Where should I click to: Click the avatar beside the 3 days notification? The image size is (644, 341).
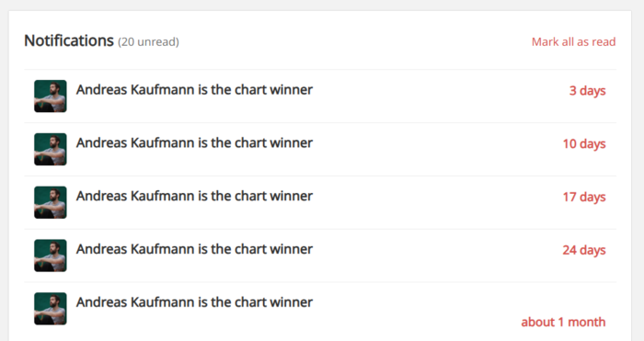tap(50, 96)
